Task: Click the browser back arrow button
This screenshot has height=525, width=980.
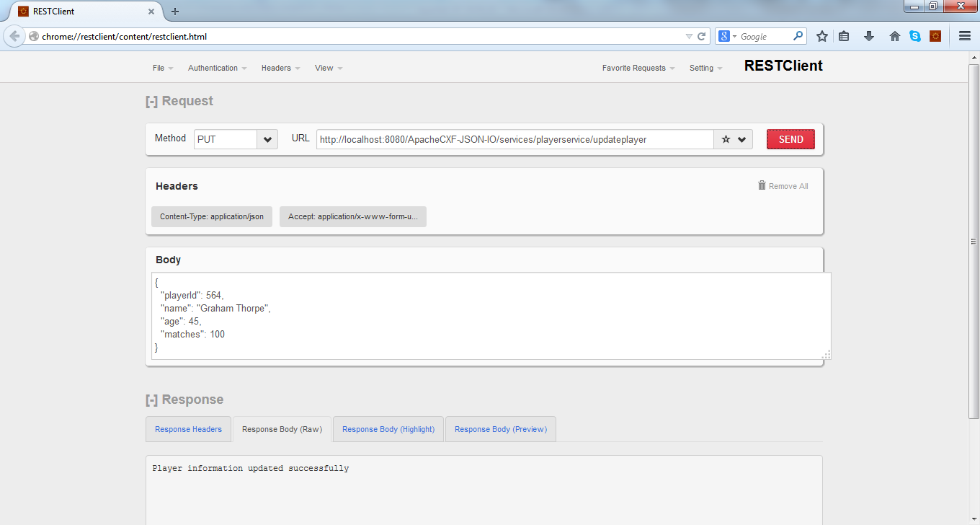Action: pos(14,36)
